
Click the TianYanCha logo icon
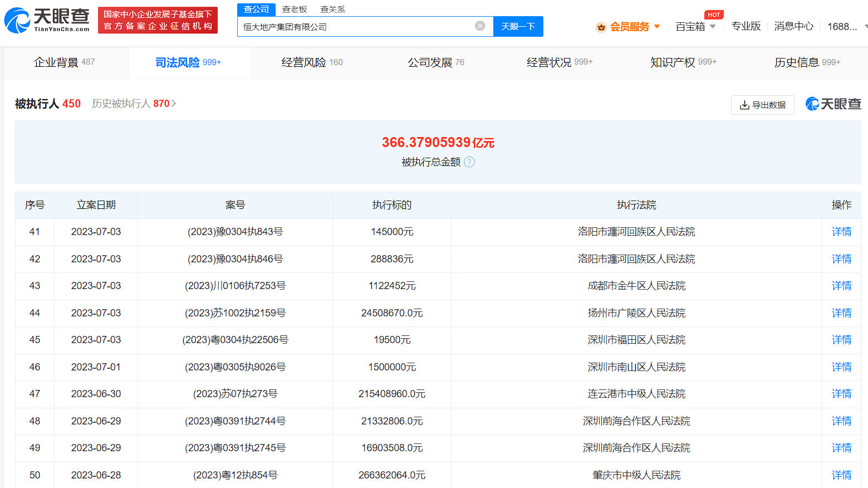click(x=17, y=21)
